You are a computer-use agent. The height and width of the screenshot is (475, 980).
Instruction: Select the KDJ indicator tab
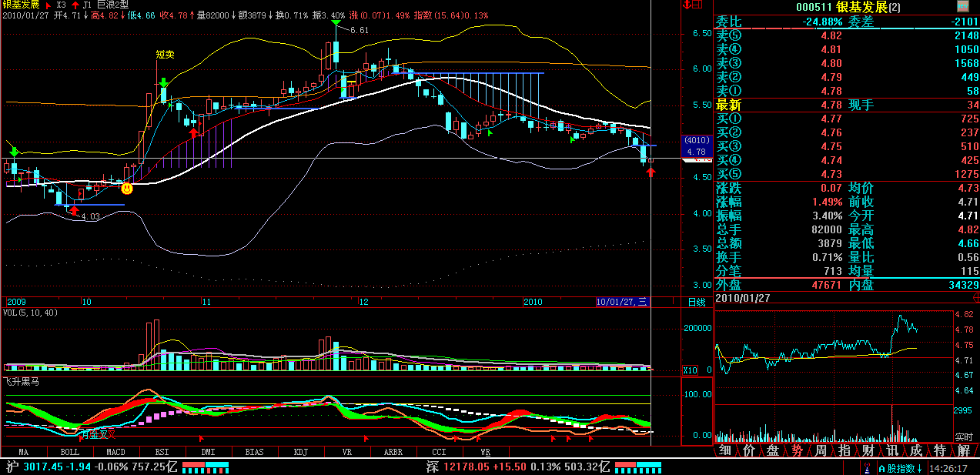[x=300, y=452]
